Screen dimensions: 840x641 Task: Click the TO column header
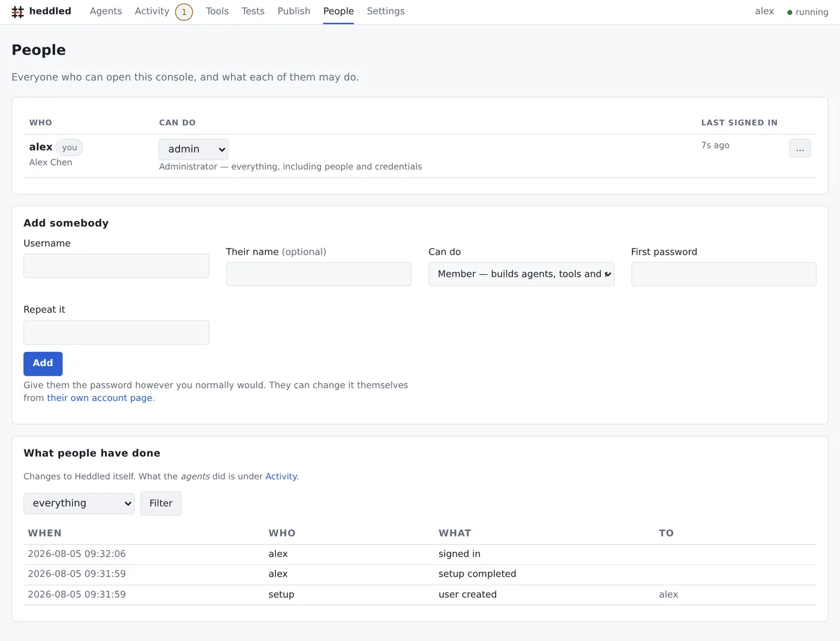pyautogui.click(x=666, y=534)
